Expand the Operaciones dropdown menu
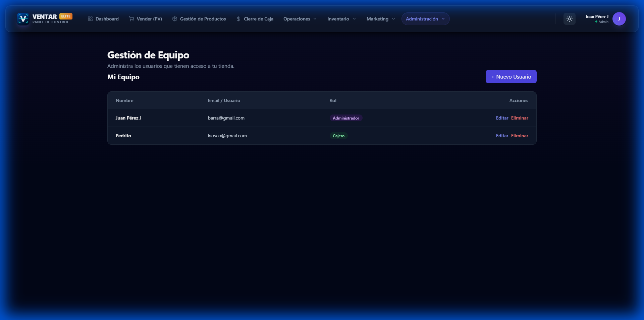 (300, 19)
